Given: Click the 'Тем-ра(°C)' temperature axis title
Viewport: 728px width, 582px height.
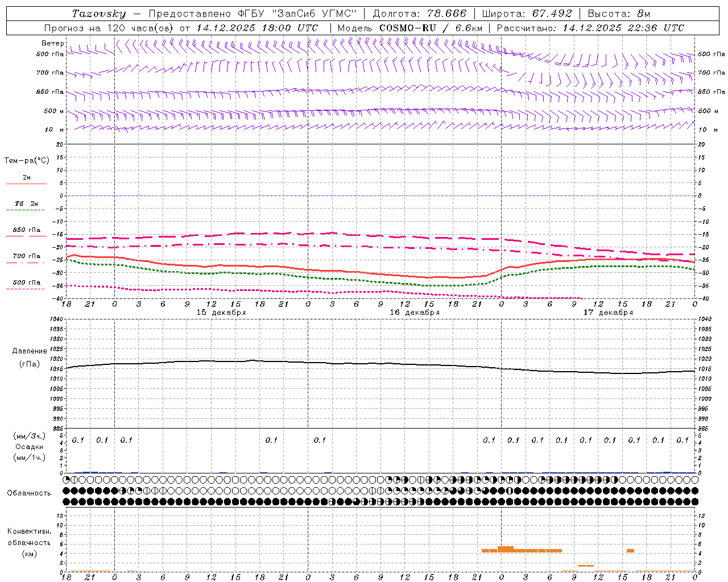Looking at the screenshot, I should tap(27, 161).
